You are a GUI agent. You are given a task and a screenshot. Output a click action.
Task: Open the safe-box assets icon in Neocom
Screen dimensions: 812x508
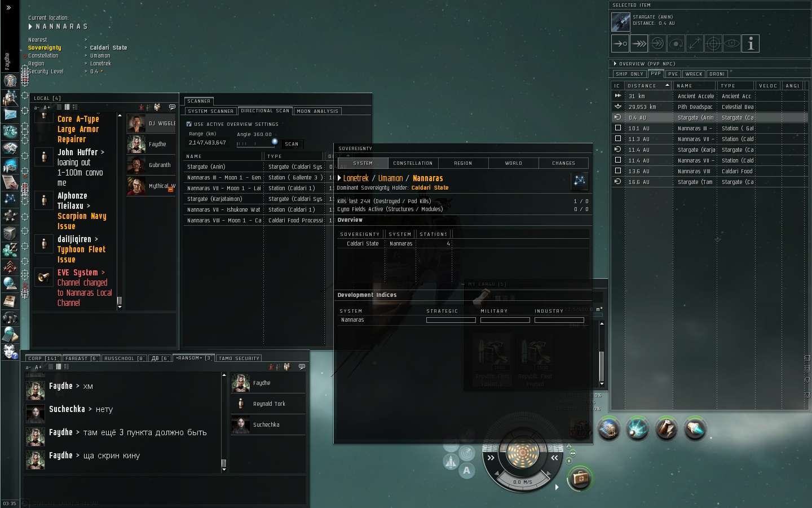click(10, 233)
